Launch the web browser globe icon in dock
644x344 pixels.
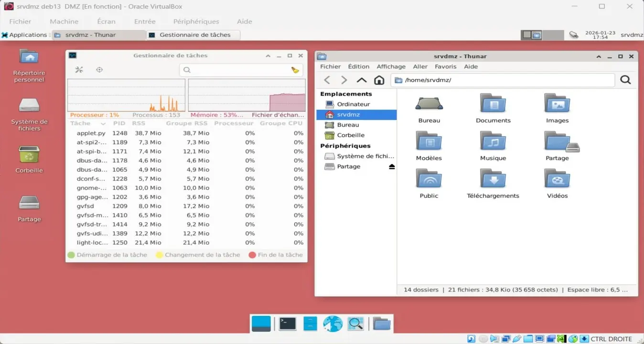pyautogui.click(x=333, y=323)
